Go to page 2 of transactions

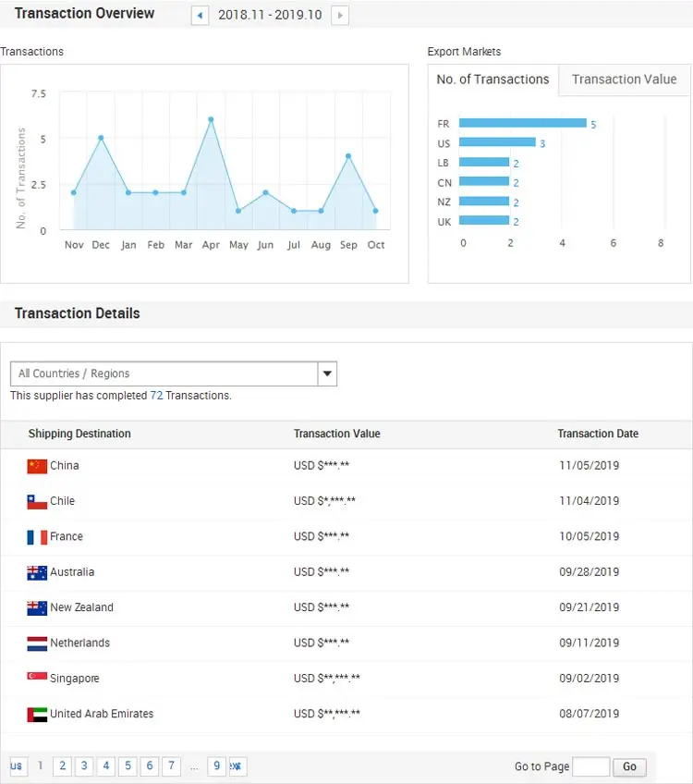pyautogui.click(x=62, y=766)
